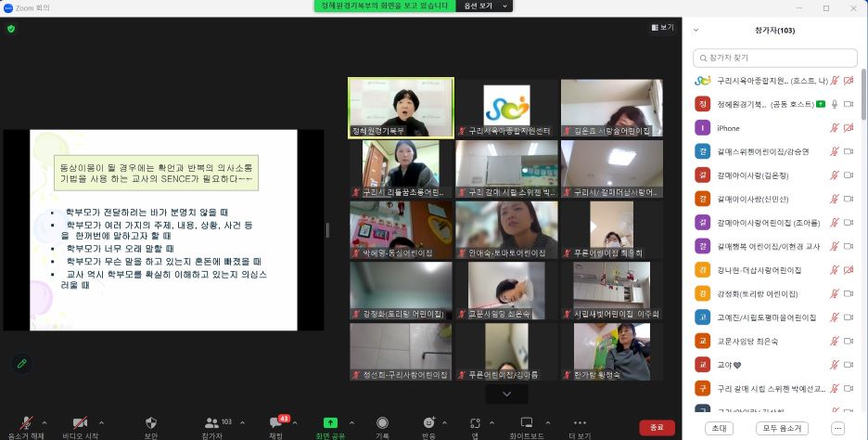The width and height of the screenshot is (868, 440).
Task: Click the green encryption shield icon
Action: tap(11, 28)
